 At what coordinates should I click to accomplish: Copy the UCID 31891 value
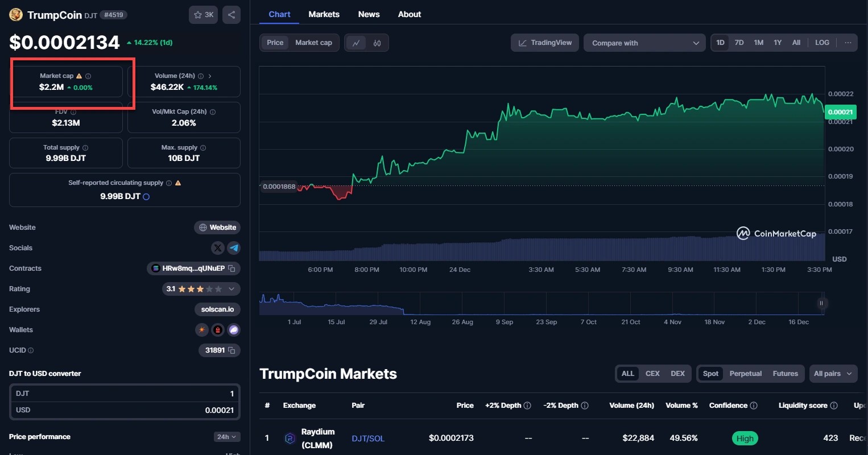(232, 350)
